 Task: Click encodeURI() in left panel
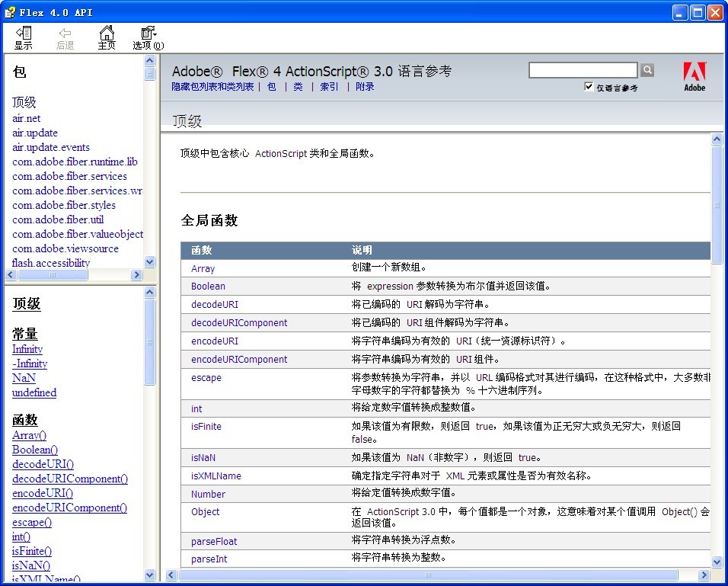tap(43, 493)
